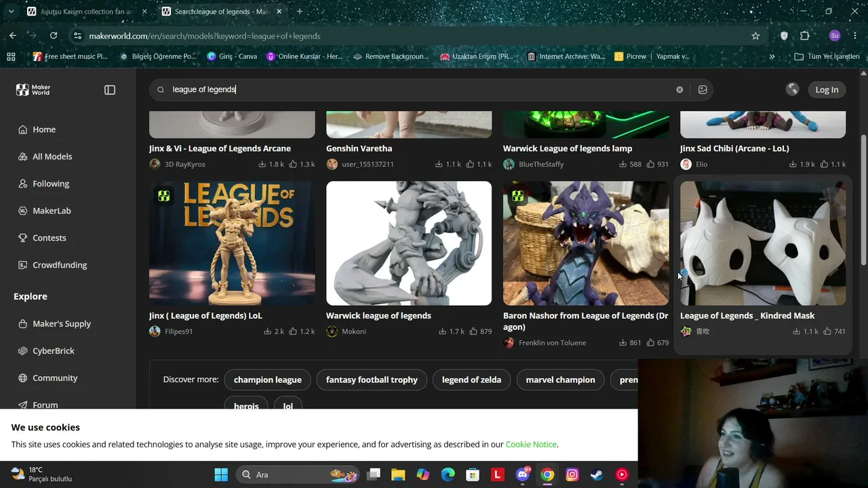Open Warwick League of legends lamp title
868x488 pixels.
coord(568,148)
